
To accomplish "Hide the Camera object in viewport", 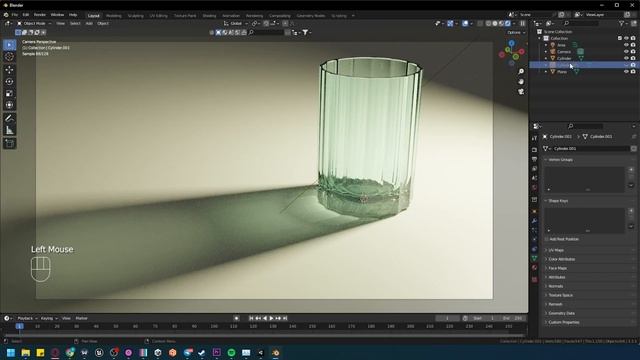I will tap(626, 51).
